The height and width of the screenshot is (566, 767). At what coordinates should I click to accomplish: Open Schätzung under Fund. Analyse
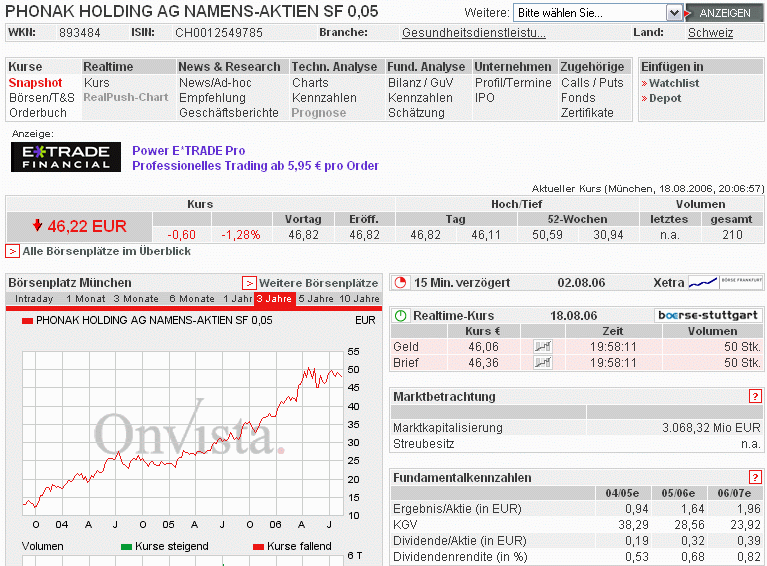point(416,113)
